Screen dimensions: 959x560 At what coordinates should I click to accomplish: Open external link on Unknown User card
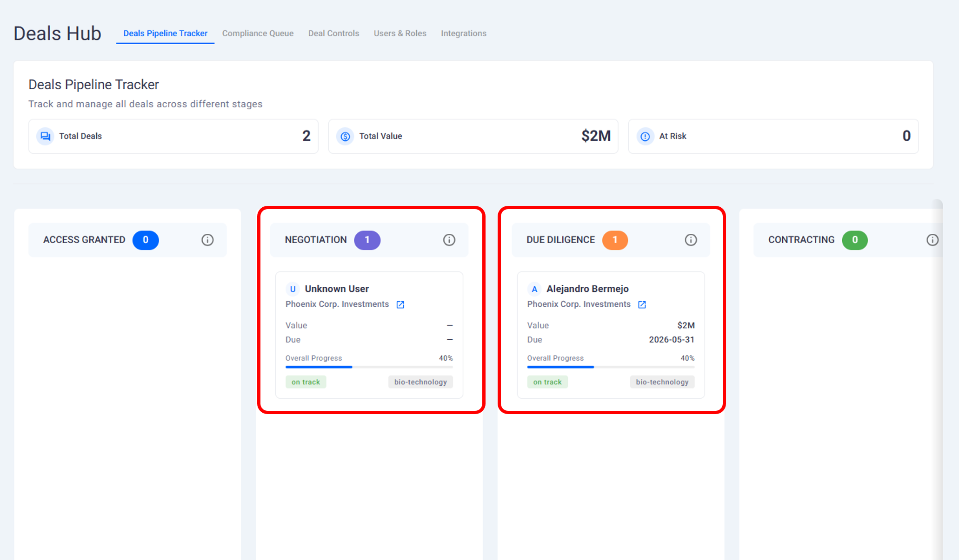[400, 304]
